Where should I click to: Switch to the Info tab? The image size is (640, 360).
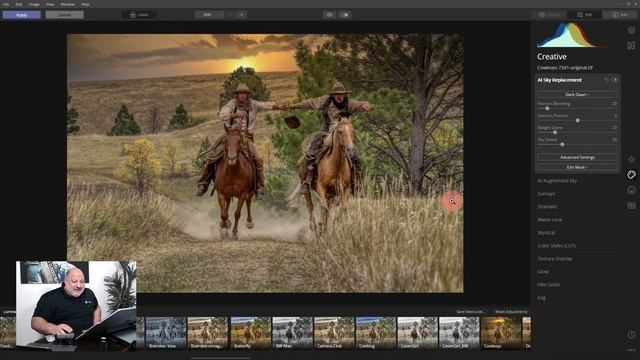click(x=620, y=15)
